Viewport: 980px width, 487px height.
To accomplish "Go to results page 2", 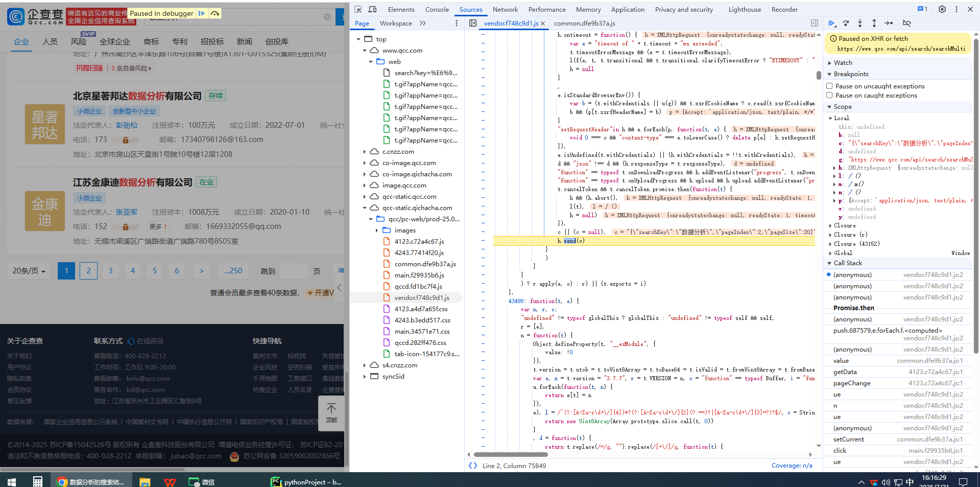I will tap(88, 271).
